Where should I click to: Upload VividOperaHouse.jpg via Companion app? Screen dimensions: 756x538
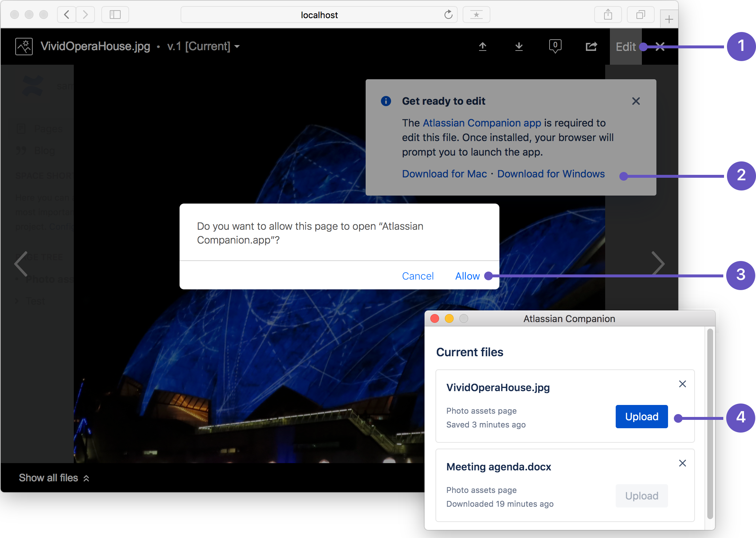click(x=640, y=416)
